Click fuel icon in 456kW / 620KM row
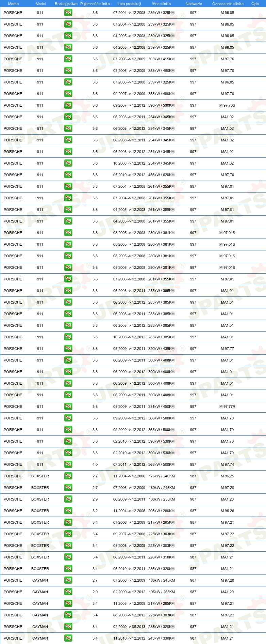This screenshot has width=266, height=644. pyautogui.click(x=68, y=175)
